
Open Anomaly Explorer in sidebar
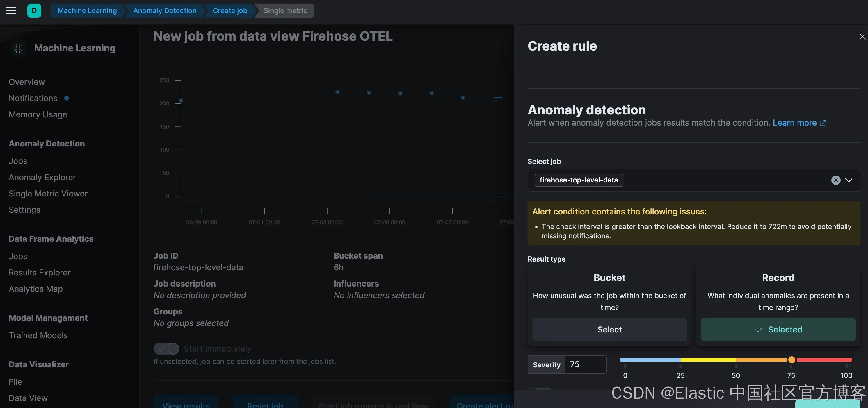[x=42, y=177]
